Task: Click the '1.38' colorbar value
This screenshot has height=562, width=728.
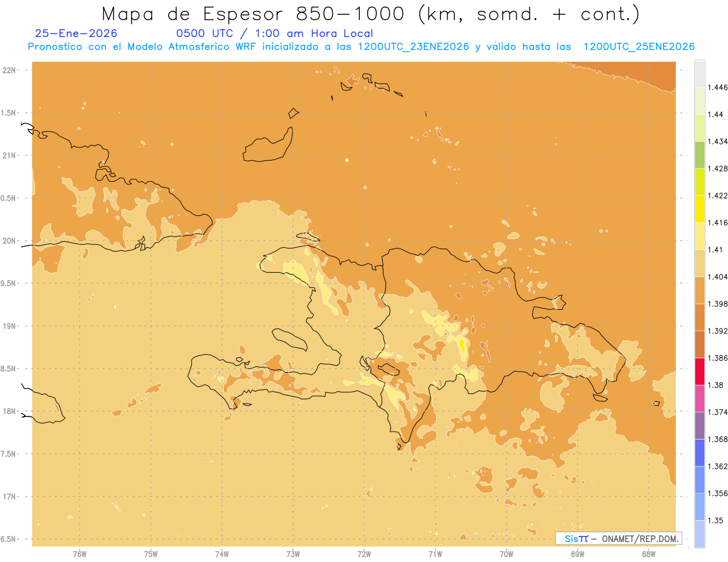Action: pos(715,385)
